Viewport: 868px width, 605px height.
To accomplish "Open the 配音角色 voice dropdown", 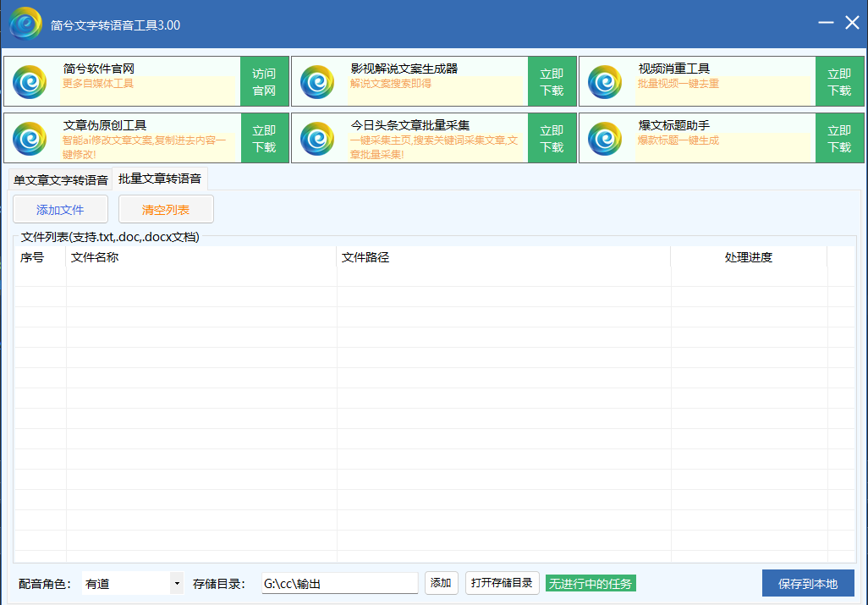I will [176, 583].
